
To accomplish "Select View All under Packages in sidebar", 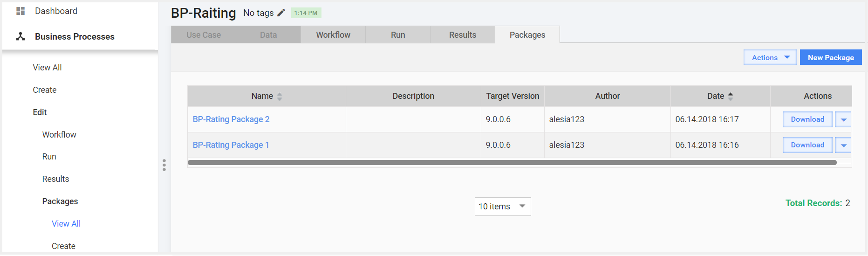I will (x=66, y=224).
